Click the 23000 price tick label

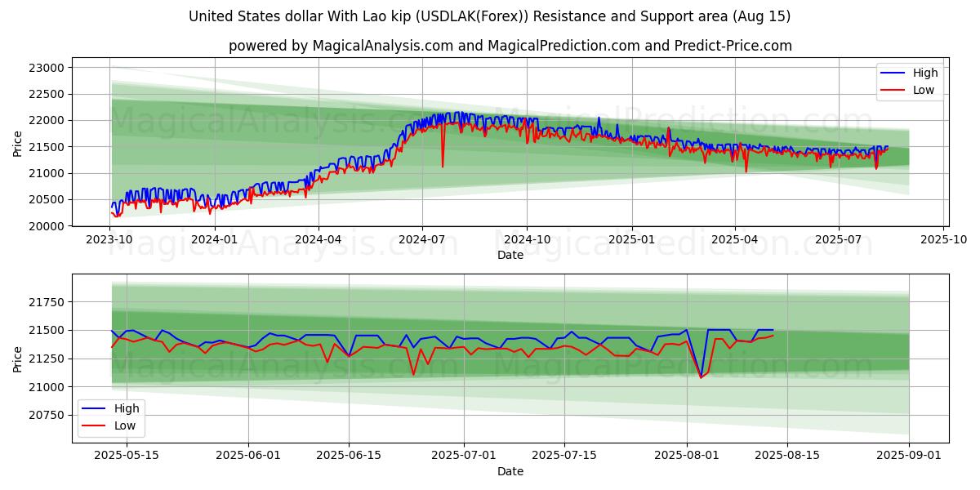pyautogui.click(x=46, y=68)
